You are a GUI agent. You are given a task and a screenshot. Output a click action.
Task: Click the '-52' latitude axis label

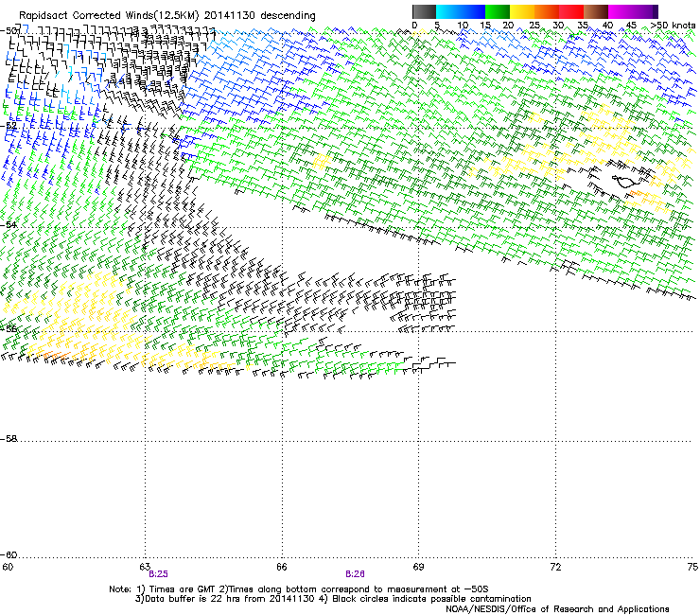pyautogui.click(x=9, y=126)
